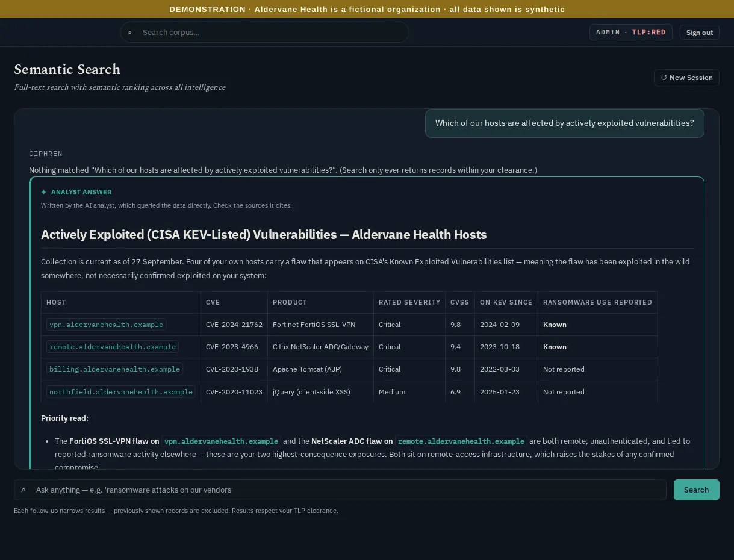Click the KEV date 2025-01-23

[x=506, y=392]
